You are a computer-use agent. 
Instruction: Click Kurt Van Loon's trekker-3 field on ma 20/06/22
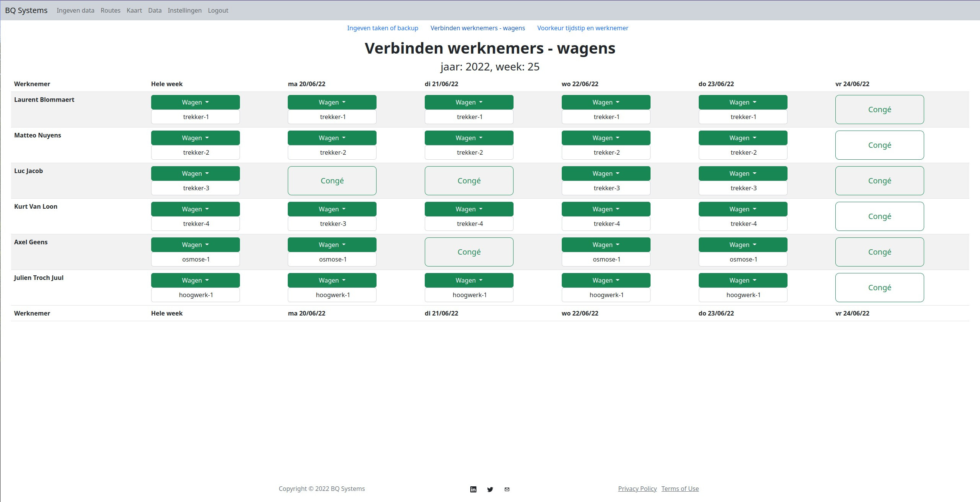(x=332, y=224)
